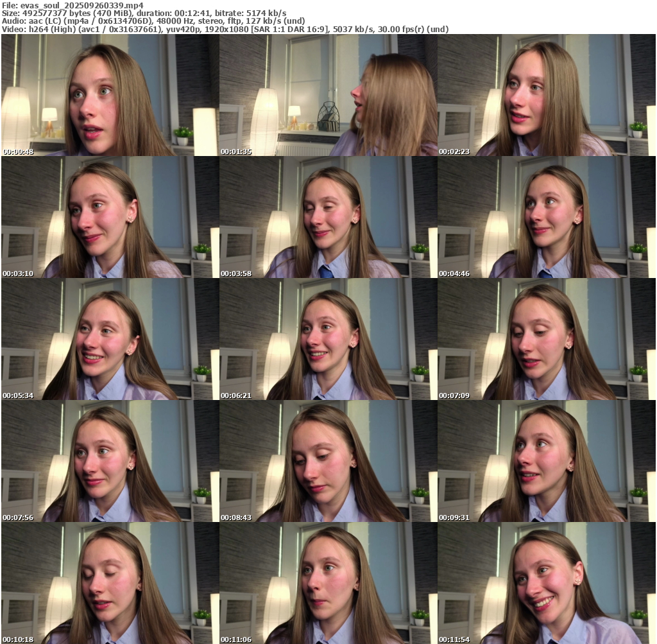The height and width of the screenshot is (644, 657).
Task: View the frame timestamped 00:07:56
Action: (x=110, y=461)
